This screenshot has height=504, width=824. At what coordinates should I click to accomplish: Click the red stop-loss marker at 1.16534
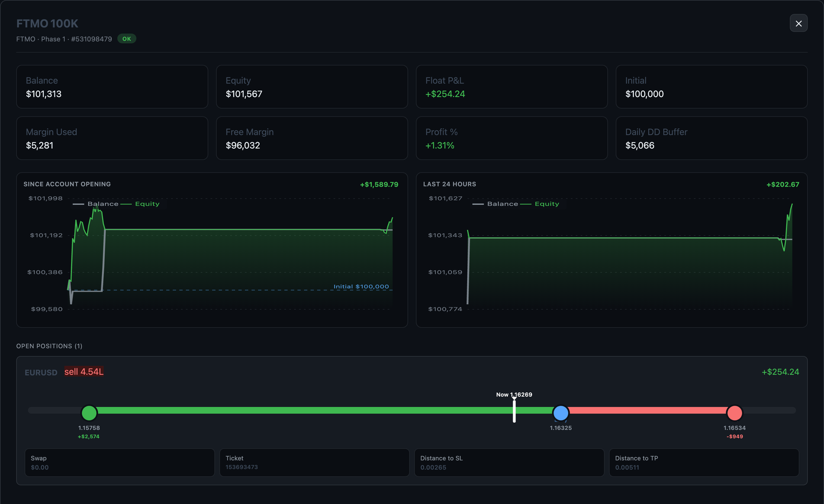click(x=734, y=413)
